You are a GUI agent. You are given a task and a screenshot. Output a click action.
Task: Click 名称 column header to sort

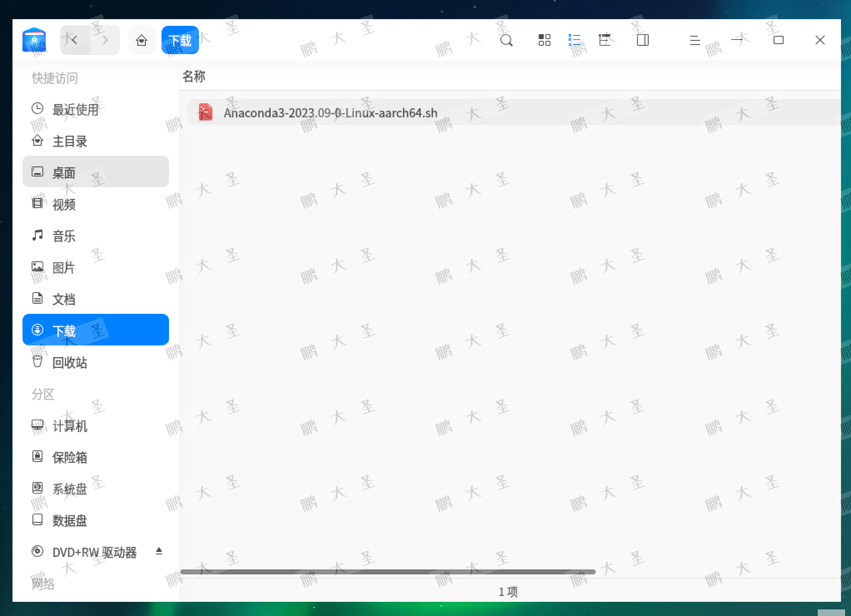coord(194,76)
